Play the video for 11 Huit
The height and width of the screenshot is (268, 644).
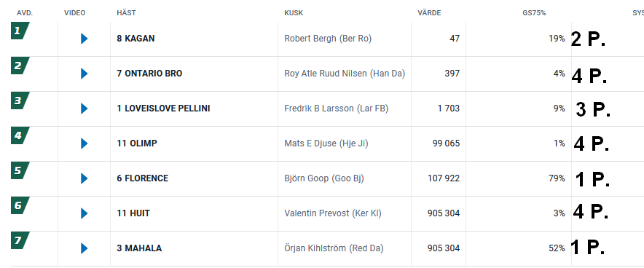85,213
